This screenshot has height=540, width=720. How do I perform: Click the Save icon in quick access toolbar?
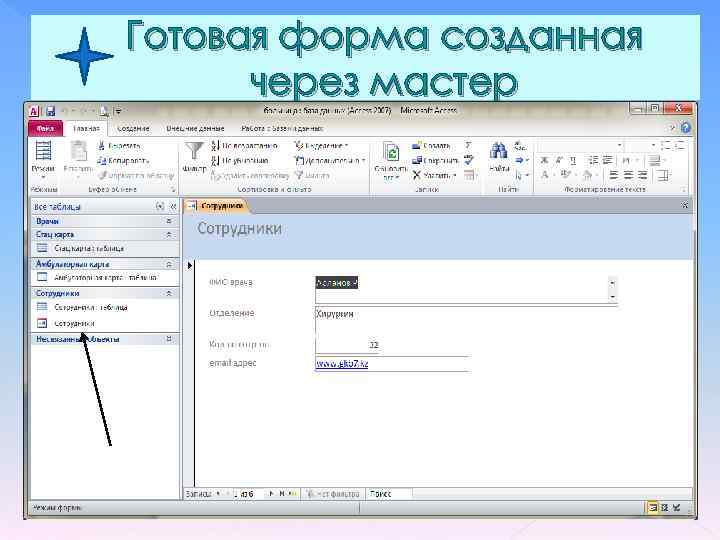click(51, 111)
